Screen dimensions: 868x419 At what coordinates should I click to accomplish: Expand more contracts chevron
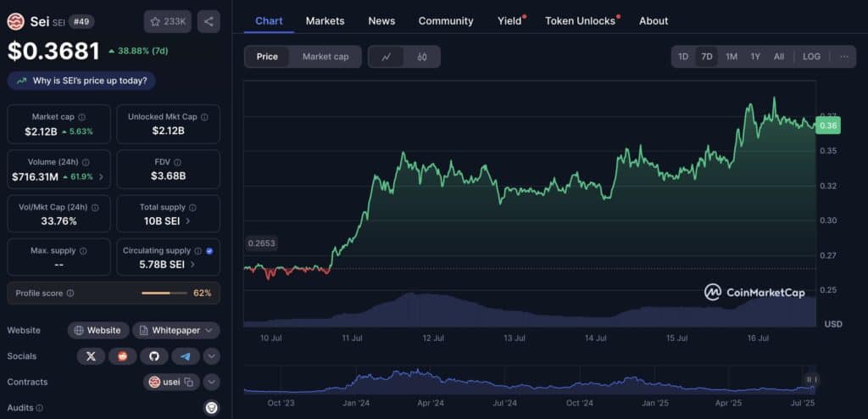tap(211, 383)
